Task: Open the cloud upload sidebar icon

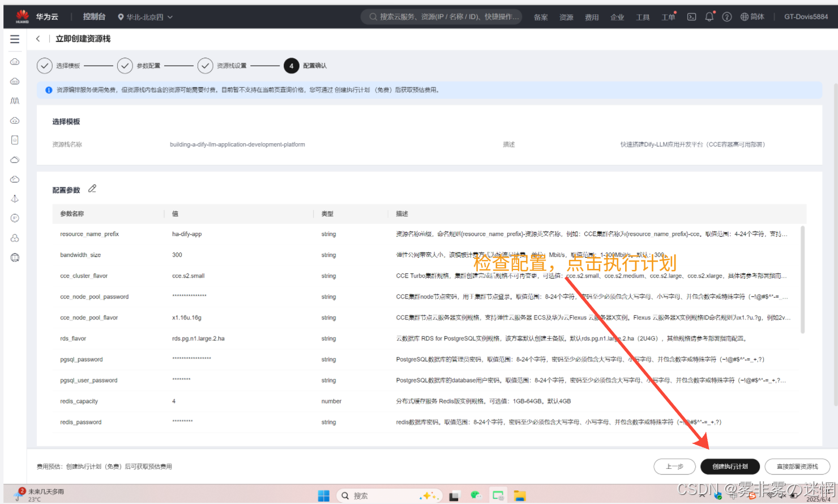Action: pos(15,121)
